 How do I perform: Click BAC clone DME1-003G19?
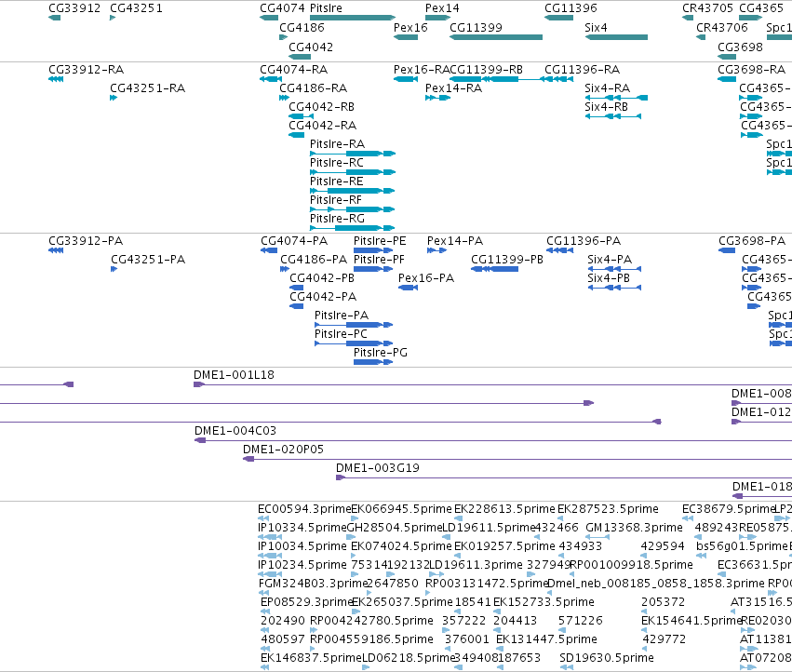coord(564,477)
